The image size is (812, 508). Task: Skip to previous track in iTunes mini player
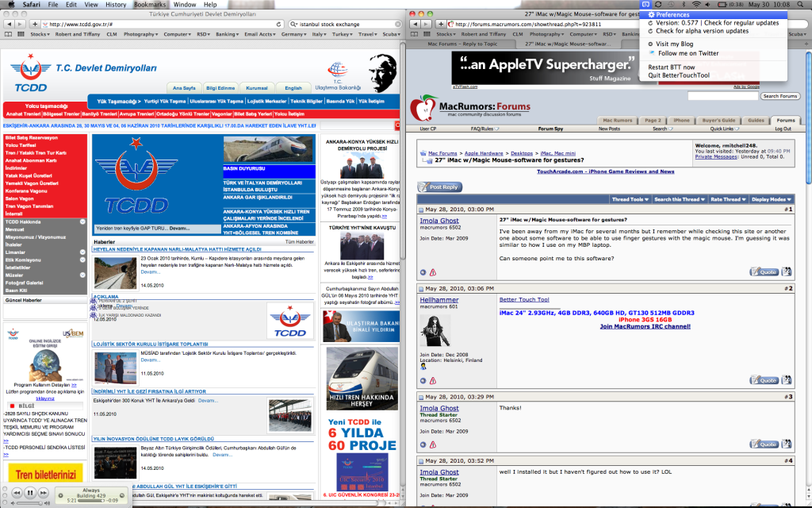pyautogui.click(x=17, y=493)
